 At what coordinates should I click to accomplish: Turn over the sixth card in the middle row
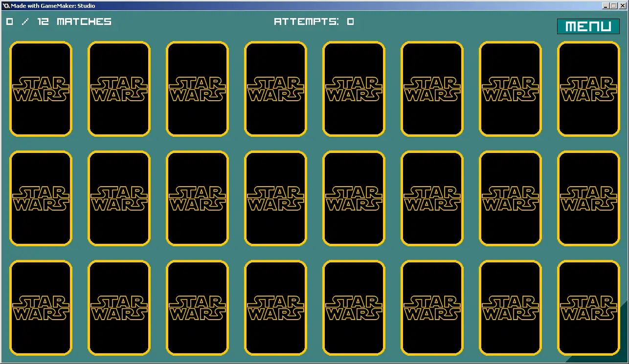[x=432, y=198]
